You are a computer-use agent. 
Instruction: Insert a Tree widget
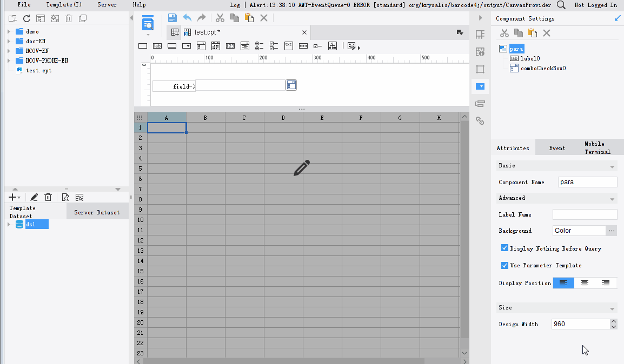[x=332, y=46]
